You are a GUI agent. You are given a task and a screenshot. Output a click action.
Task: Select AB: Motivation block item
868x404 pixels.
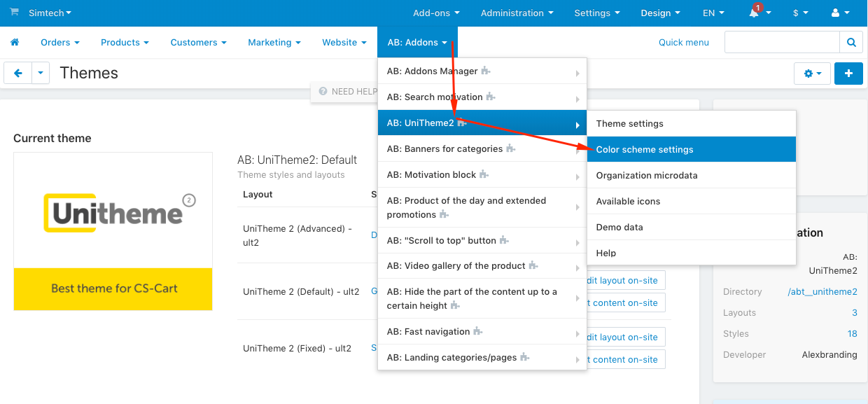click(x=482, y=174)
